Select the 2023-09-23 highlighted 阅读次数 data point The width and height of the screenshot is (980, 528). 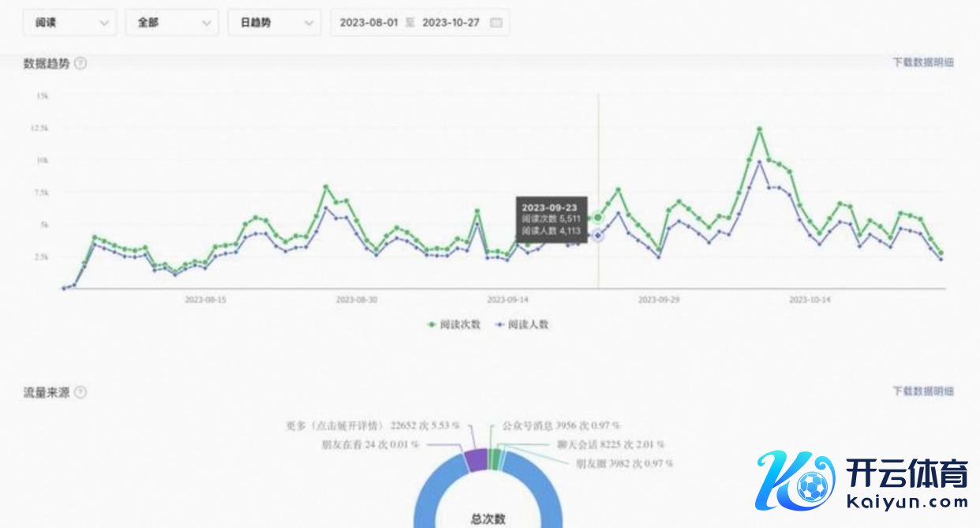598,218
